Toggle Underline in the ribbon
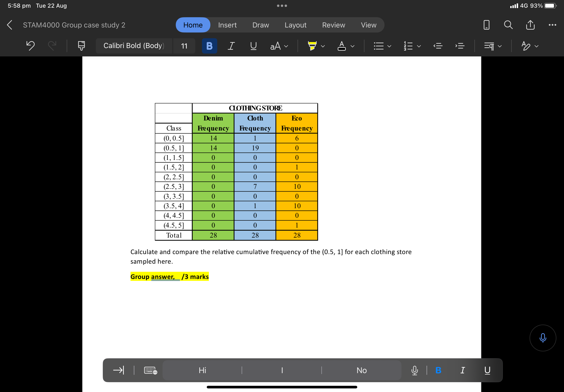Image resolution: width=564 pixels, height=392 pixels. tap(253, 46)
